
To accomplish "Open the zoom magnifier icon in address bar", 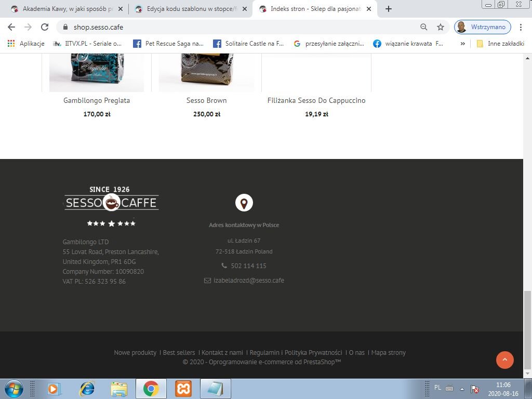I will pyautogui.click(x=424, y=27).
